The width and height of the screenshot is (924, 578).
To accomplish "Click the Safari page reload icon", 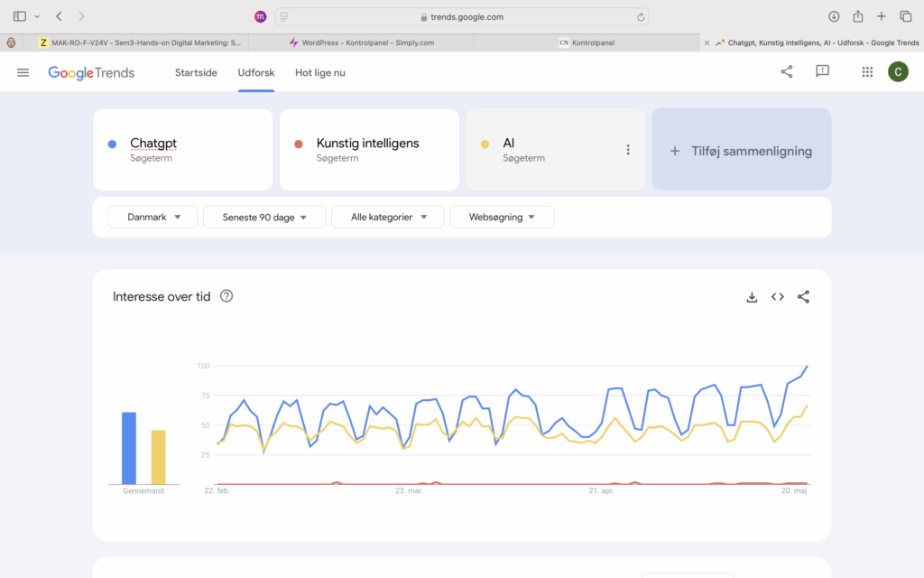I will (x=641, y=16).
